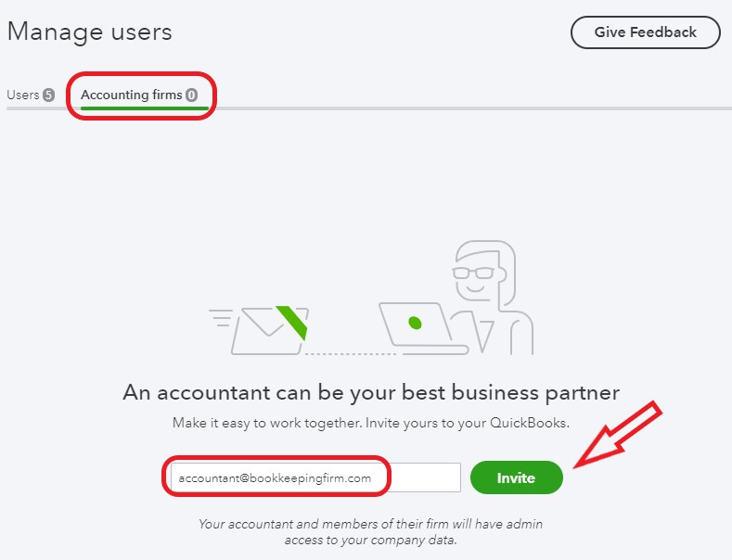732x560 pixels.
Task: Click the Accounting firms count badge showing 0
Action: (x=191, y=95)
